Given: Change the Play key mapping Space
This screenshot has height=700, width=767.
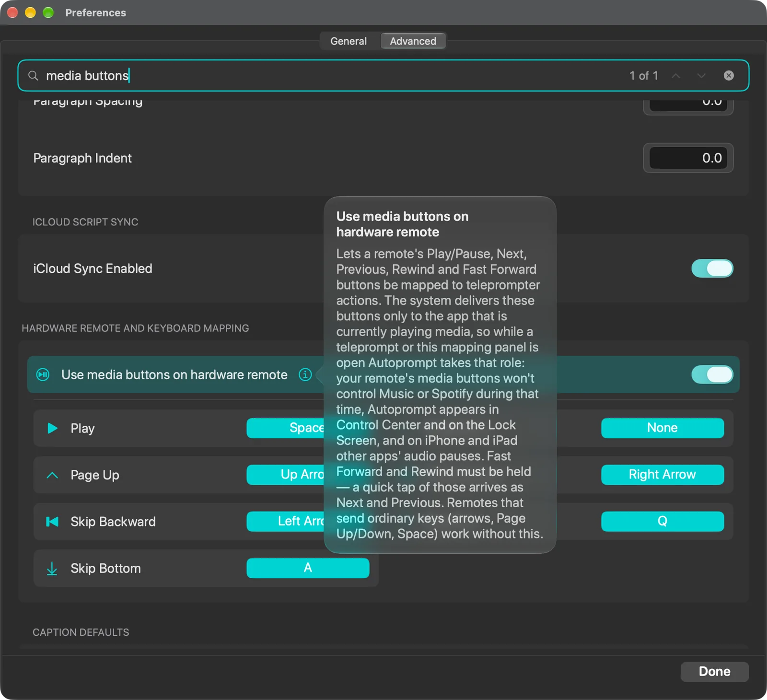Looking at the screenshot, I should pos(286,428).
